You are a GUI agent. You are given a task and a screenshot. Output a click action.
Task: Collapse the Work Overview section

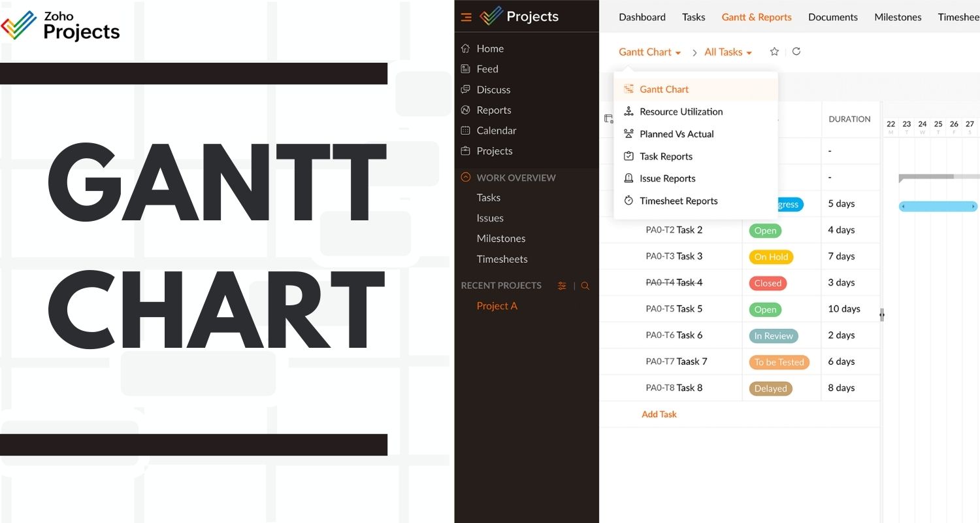pyautogui.click(x=465, y=177)
